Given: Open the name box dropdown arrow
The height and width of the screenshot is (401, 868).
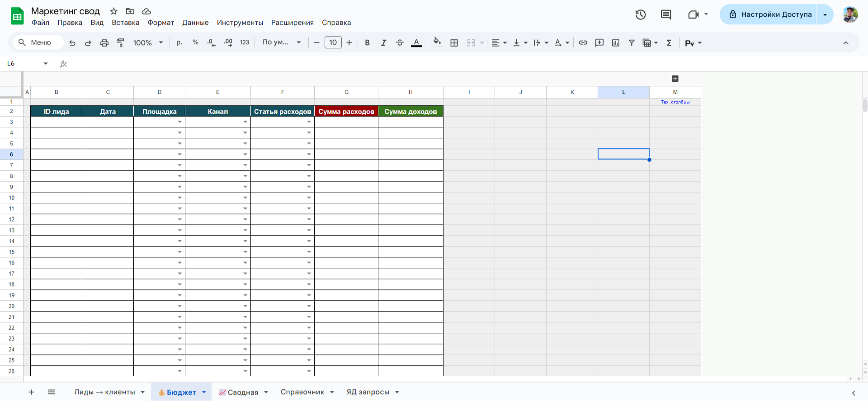Looking at the screenshot, I should (46, 64).
